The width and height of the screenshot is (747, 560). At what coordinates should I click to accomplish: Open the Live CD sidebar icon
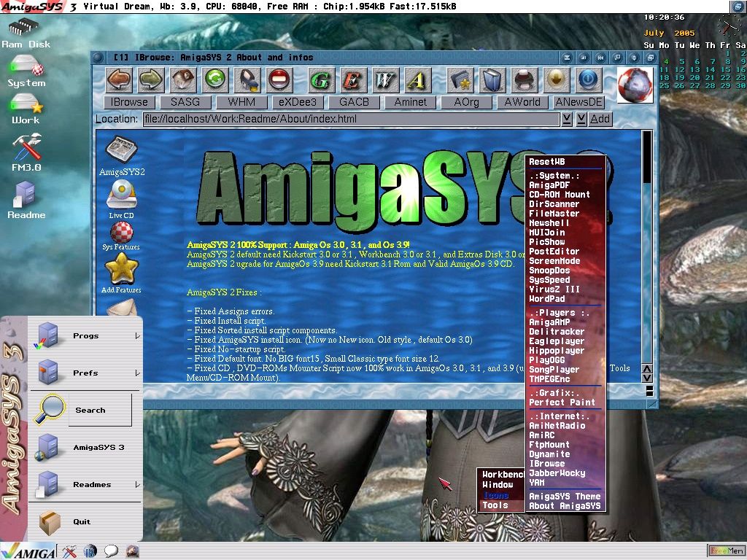[121, 199]
